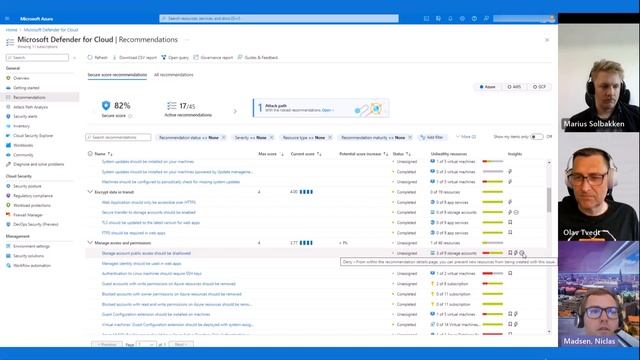Click the Previous page button
This screenshot has height=360, width=640.
coord(107,344)
